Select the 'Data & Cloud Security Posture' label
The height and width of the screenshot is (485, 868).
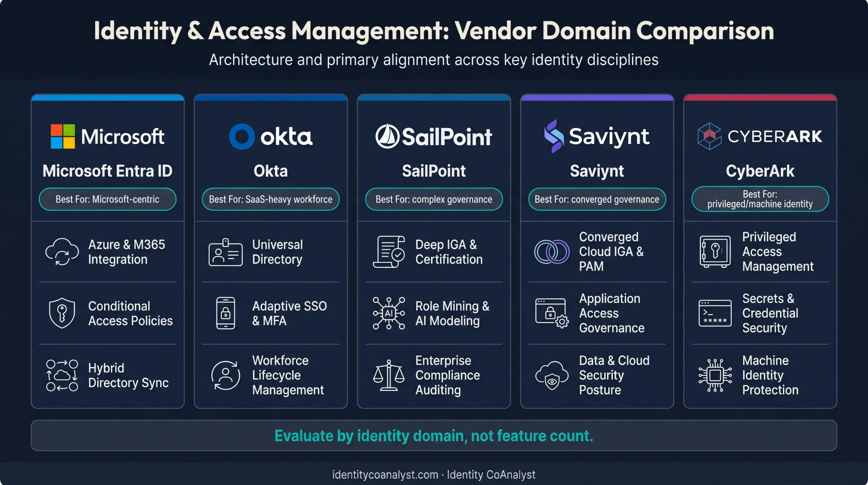coord(614,375)
